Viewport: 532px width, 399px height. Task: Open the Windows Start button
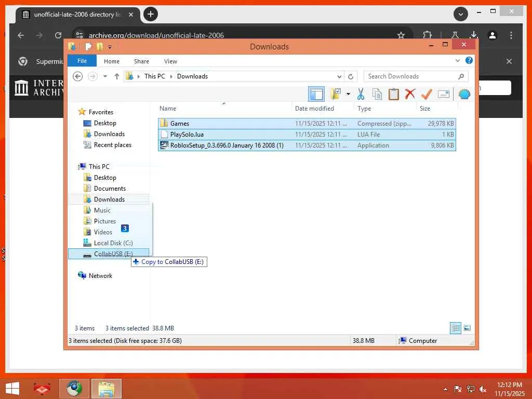[12, 388]
